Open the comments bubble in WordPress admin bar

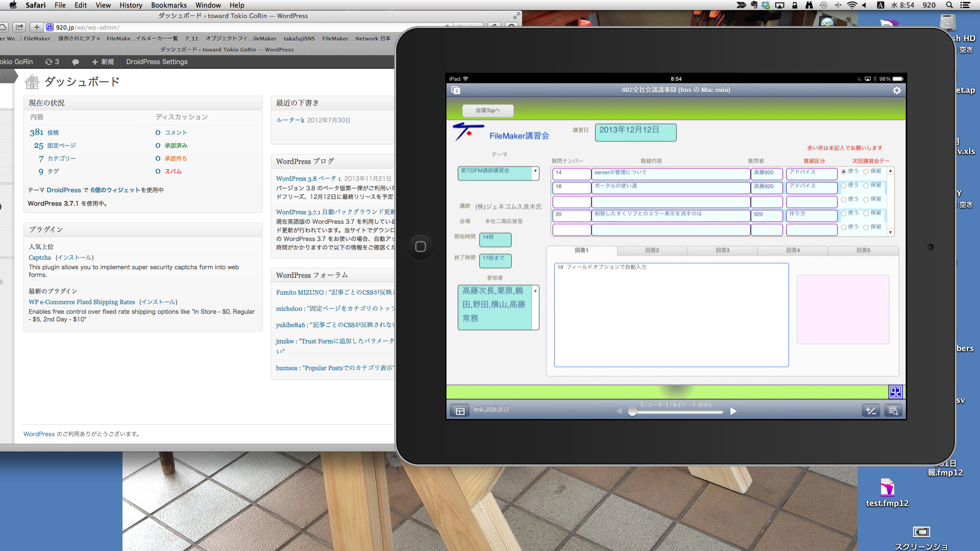75,62
